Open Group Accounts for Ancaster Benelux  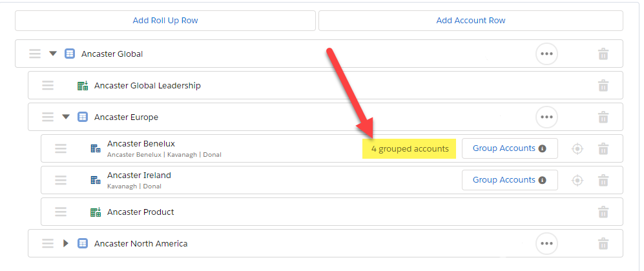[509, 148]
